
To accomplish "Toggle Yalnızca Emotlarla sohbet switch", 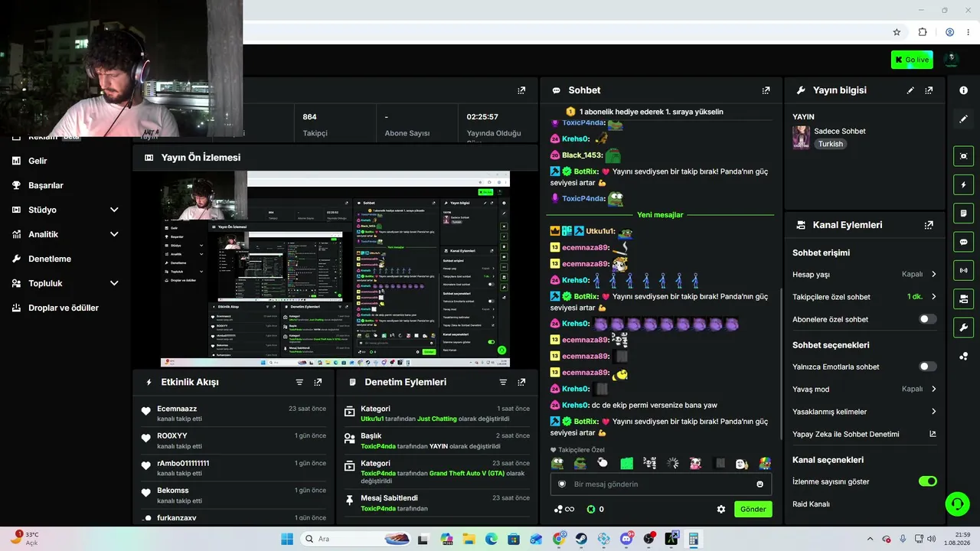I will [x=927, y=367].
